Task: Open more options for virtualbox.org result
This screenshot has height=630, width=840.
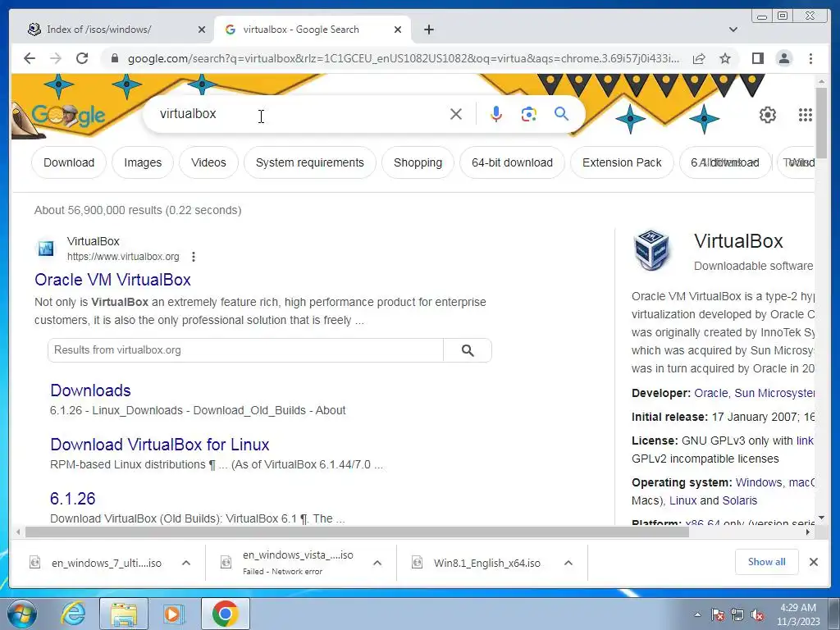Action: [194, 257]
